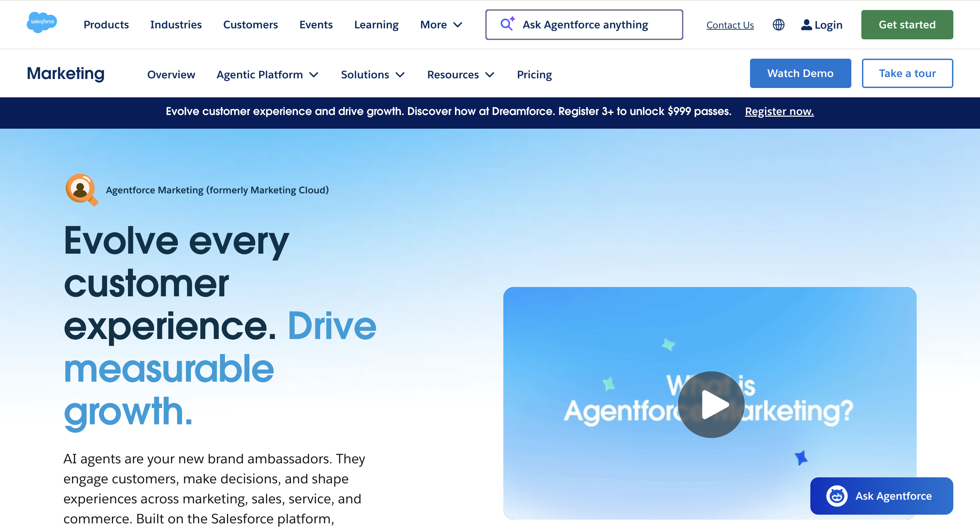This screenshot has height=532, width=980.
Task: Click the Register now link
Action: click(x=779, y=111)
